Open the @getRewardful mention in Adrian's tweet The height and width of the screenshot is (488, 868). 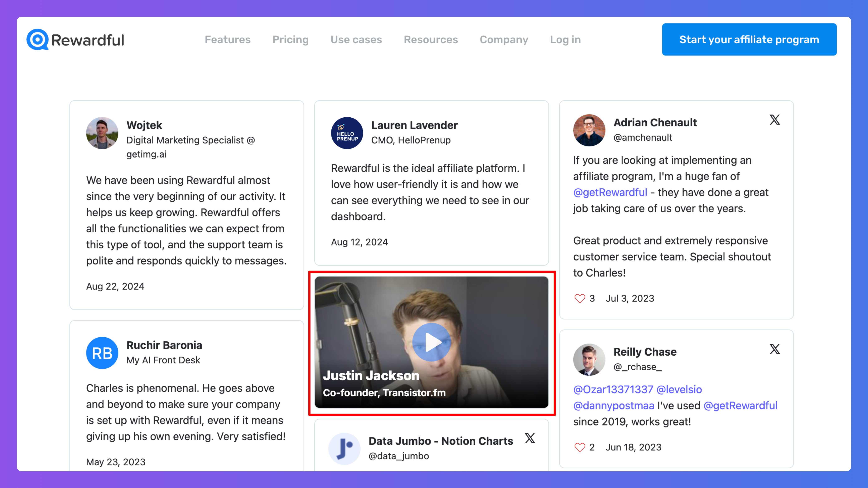pyautogui.click(x=610, y=192)
